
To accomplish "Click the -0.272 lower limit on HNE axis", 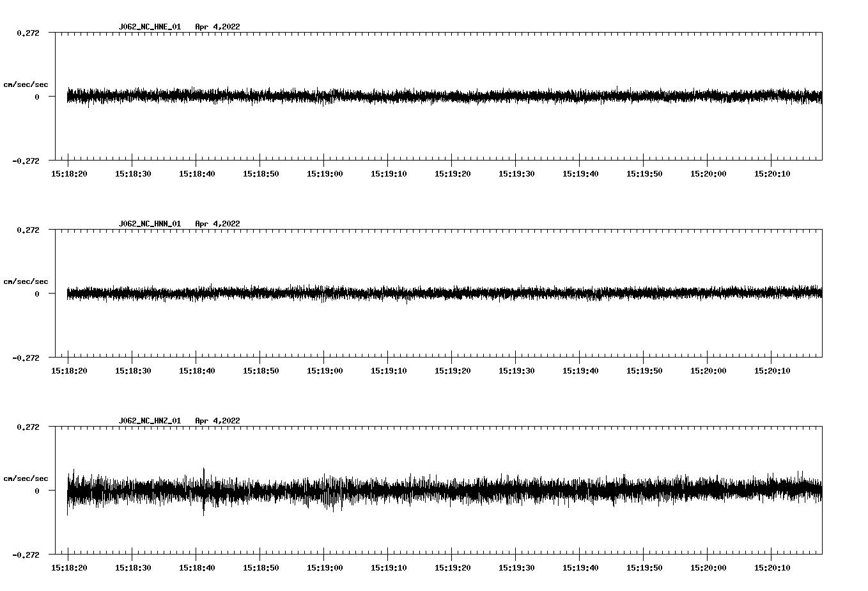I will (x=26, y=161).
